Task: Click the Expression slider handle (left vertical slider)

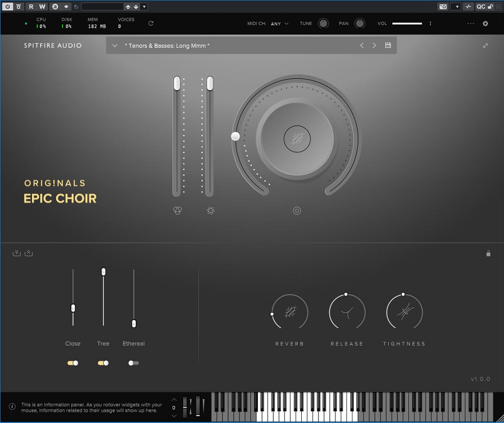Action: pyautogui.click(x=177, y=83)
